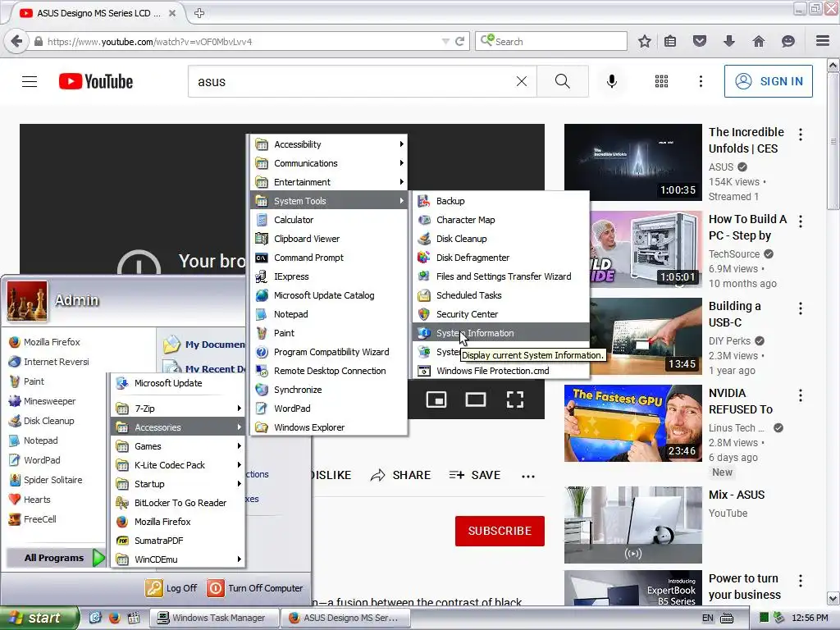Open All Programs list
The width and height of the screenshot is (840, 630).
56,558
